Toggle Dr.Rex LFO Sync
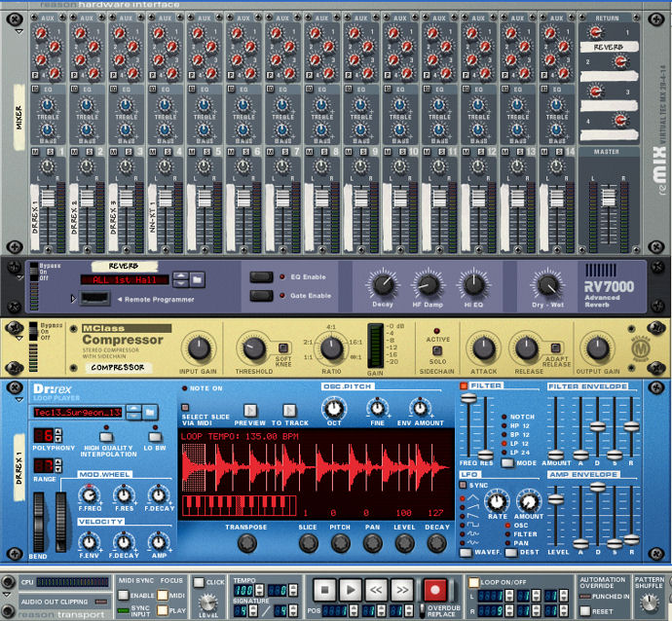Viewport: 672px width, 621px height. [x=463, y=485]
